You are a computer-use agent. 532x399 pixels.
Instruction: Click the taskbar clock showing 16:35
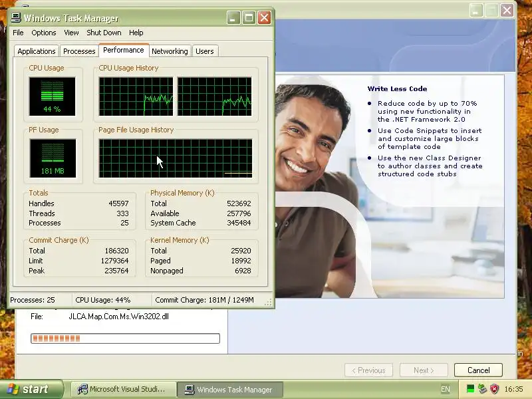(513, 389)
